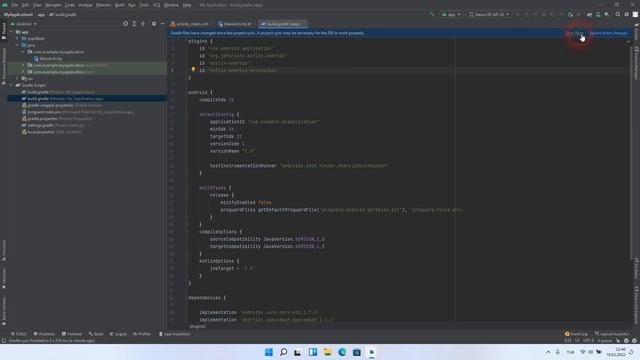Open the Build menu

tap(120, 5)
